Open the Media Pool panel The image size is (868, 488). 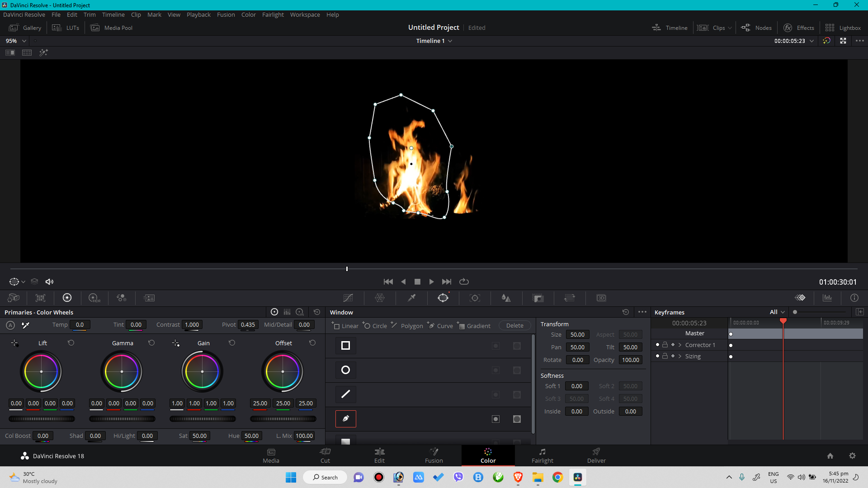pos(112,28)
